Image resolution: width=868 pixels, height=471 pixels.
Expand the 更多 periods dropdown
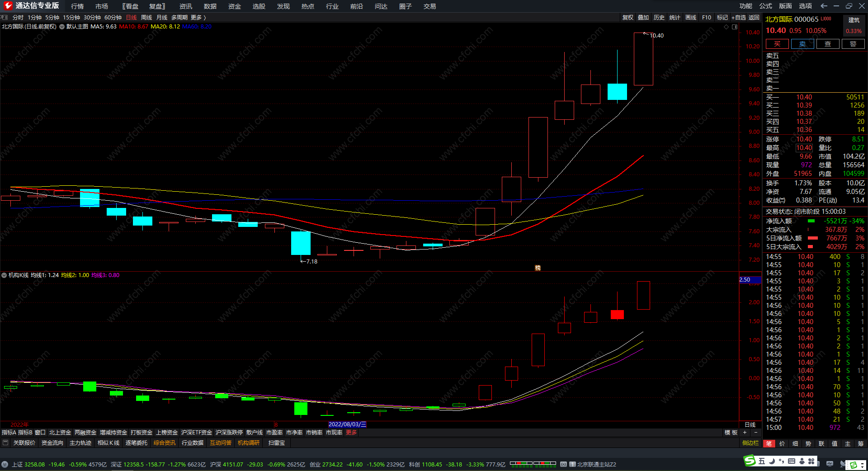(x=198, y=17)
